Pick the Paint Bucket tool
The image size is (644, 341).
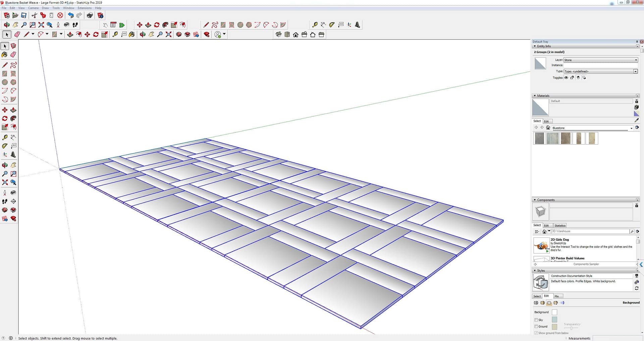coord(5,54)
